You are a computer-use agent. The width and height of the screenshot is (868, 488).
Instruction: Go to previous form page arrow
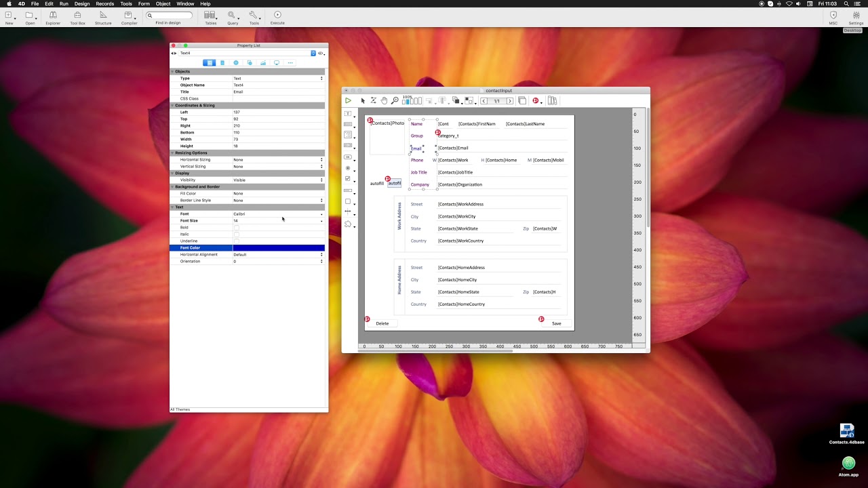[484, 101]
